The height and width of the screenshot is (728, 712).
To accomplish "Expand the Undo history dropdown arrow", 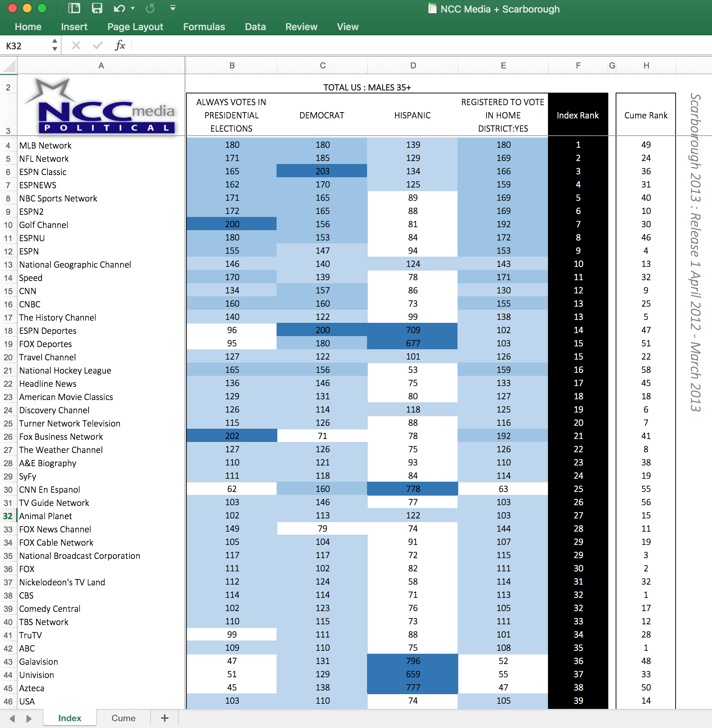I will tap(133, 8).
